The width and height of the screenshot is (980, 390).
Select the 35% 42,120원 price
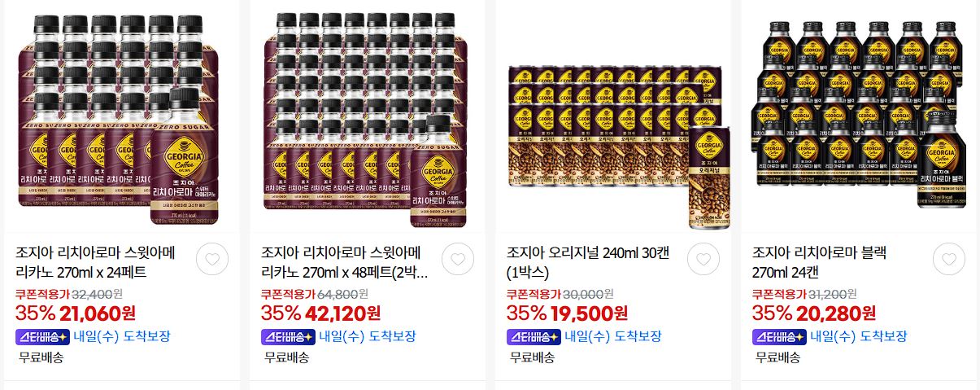coord(321,313)
